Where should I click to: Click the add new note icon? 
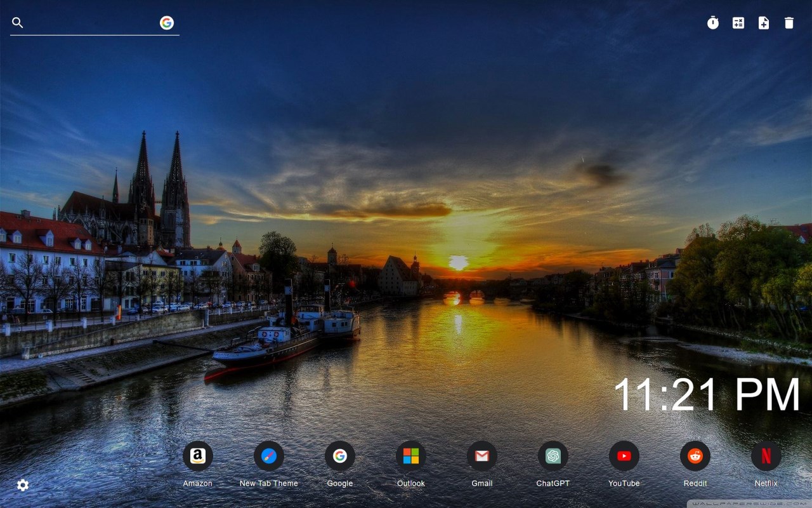[x=764, y=23]
